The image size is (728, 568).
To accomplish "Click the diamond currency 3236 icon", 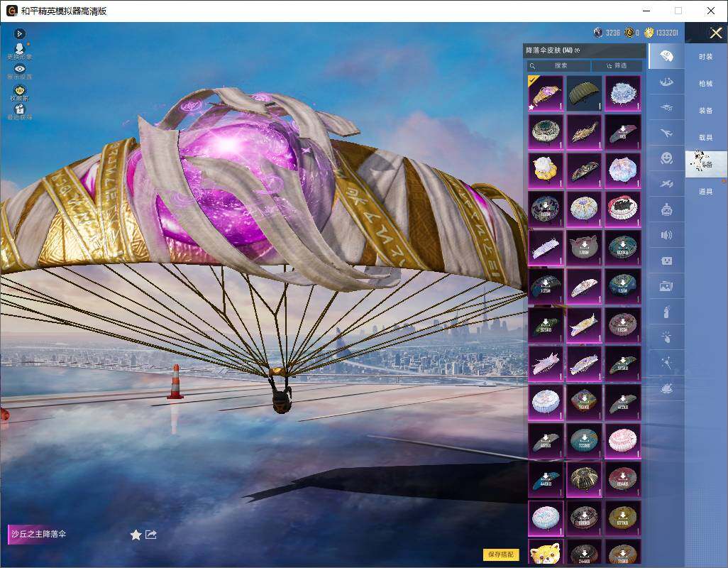I will point(598,33).
